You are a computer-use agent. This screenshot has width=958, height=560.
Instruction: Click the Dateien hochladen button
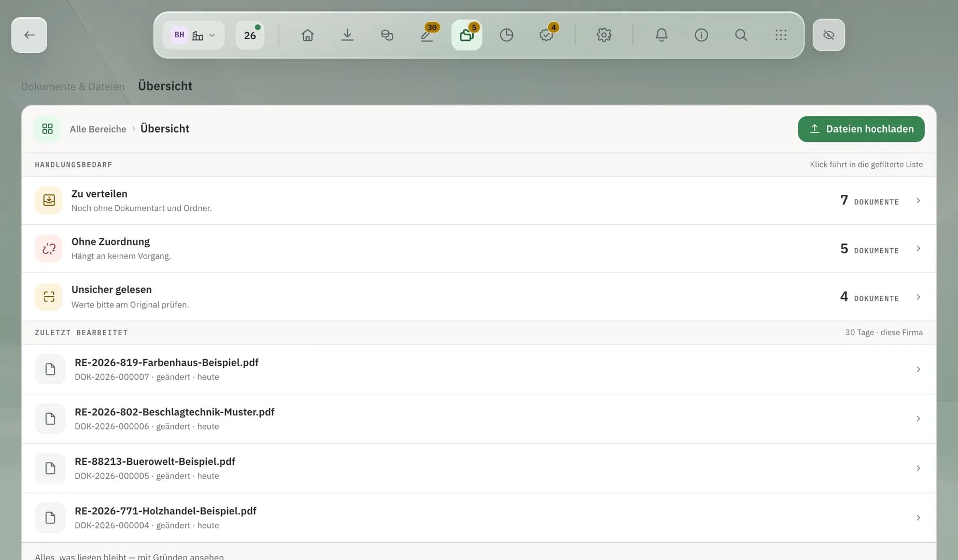[x=861, y=129]
